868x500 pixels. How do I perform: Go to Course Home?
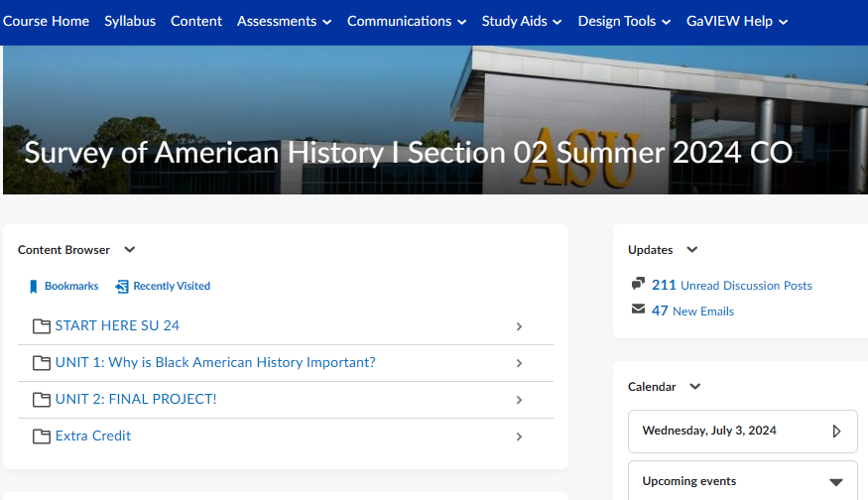tap(46, 21)
